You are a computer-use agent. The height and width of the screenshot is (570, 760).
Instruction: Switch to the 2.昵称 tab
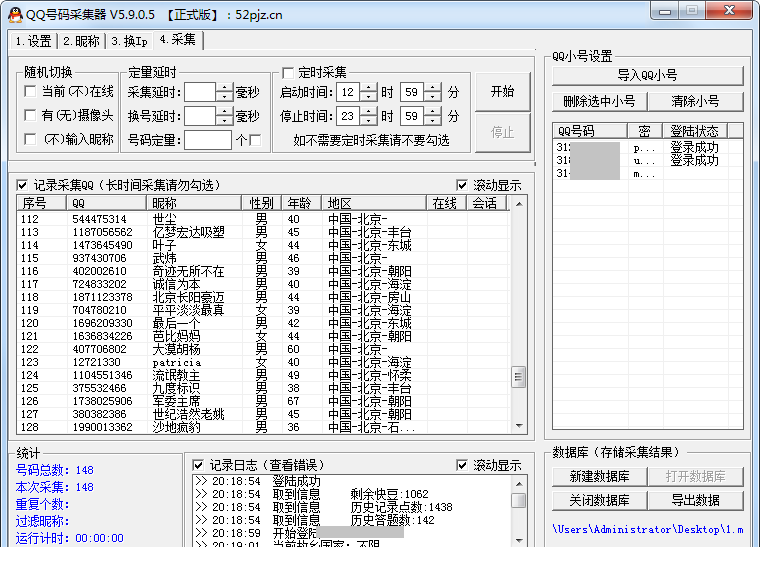click(81, 41)
